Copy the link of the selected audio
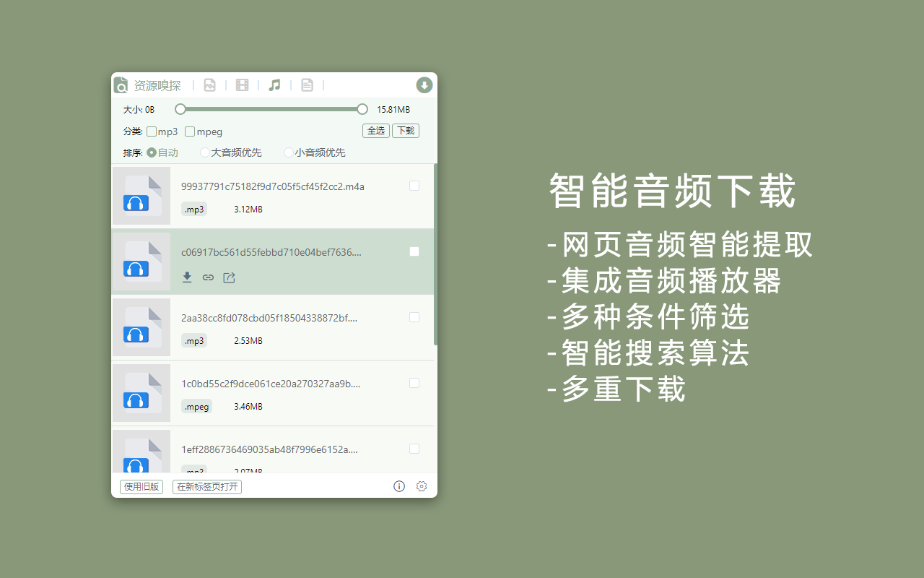Viewport: 924px width, 578px height. pos(208,277)
